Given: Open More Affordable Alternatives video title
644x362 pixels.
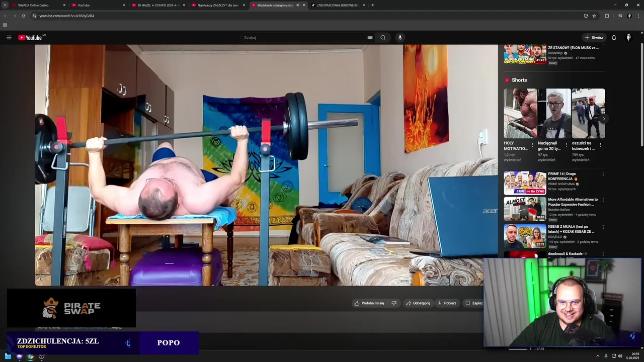Looking at the screenshot, I should (573, 202).
